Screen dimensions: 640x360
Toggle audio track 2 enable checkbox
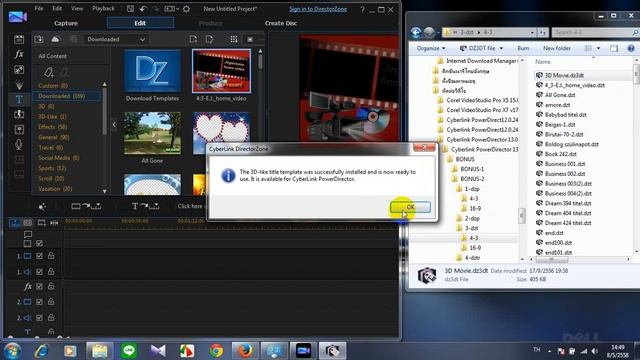tap(39, 318)
